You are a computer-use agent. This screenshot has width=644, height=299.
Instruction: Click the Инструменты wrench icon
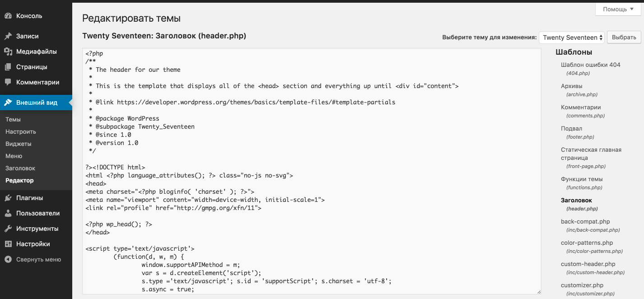click(x=8, y=229)
